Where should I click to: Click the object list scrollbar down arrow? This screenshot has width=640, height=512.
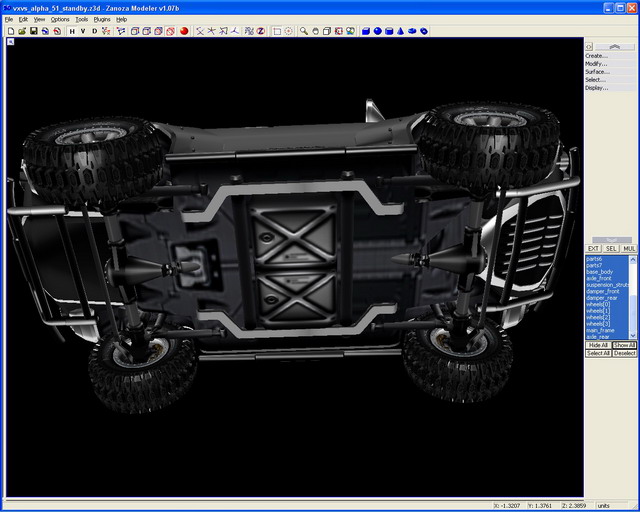point(634,336)
